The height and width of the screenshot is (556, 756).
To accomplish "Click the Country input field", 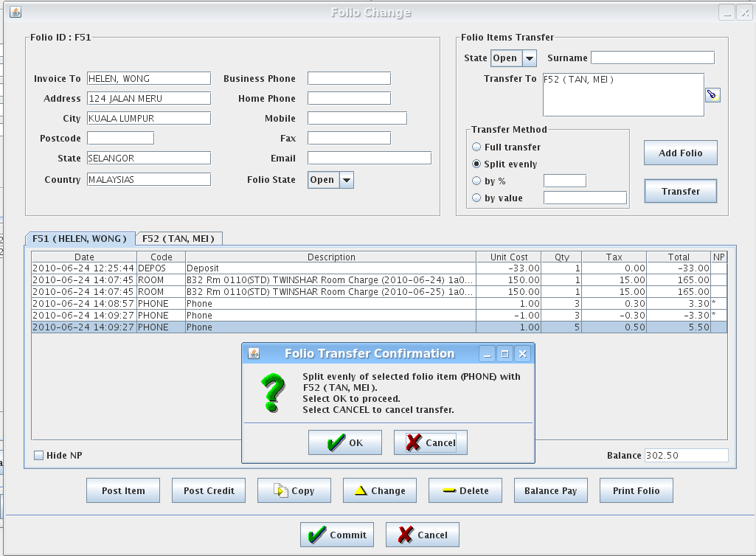I will coord(149,179).
